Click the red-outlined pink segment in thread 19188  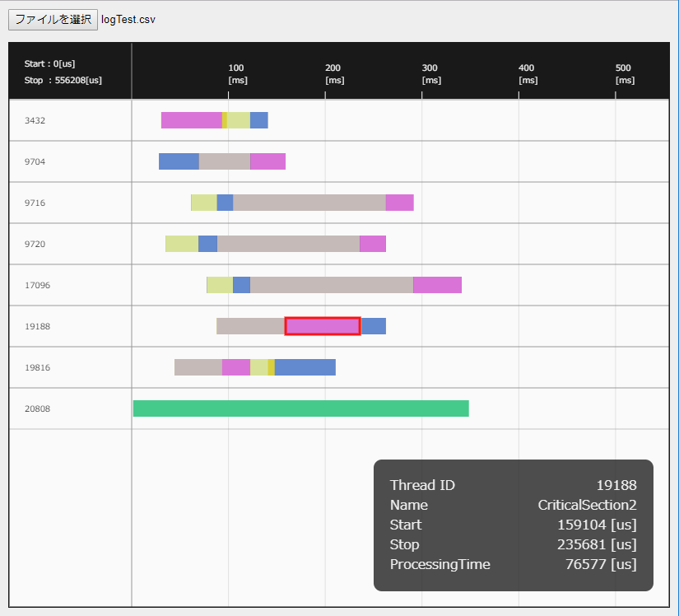click(x=323, y=326)
